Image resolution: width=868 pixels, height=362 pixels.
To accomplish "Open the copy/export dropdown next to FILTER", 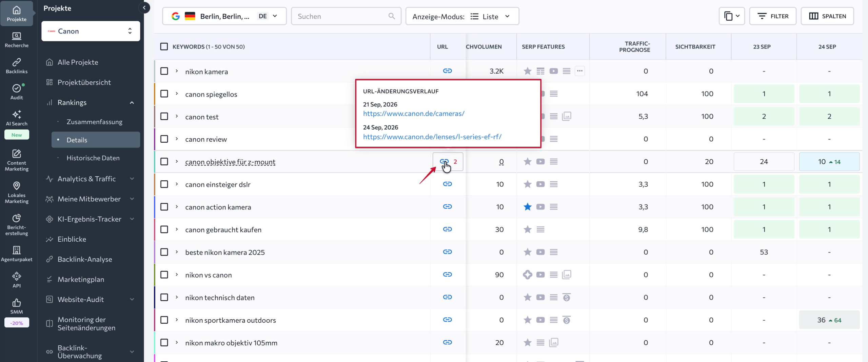I will point(731,16).
